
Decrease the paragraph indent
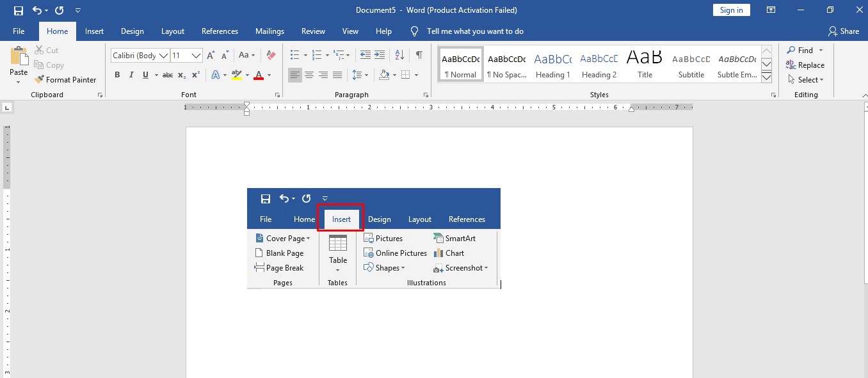click(x=366, y=56)
